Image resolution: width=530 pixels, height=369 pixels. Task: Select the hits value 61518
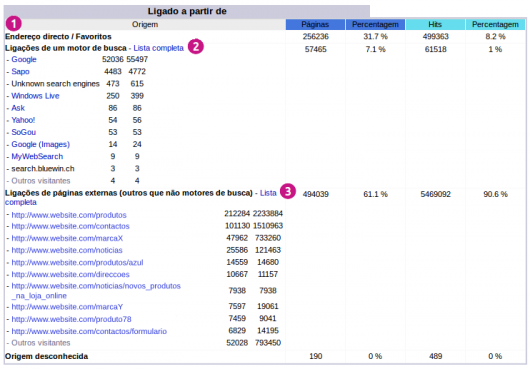tap(435, 49)
